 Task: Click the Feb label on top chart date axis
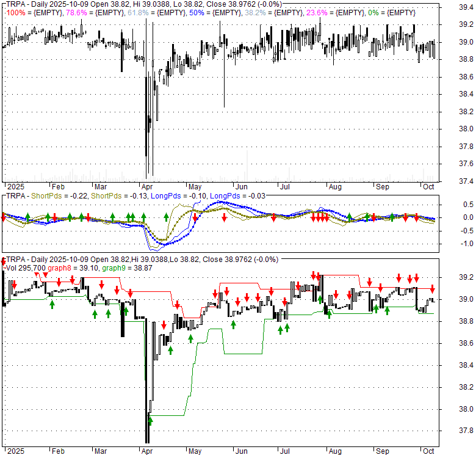pyautogui.click(x=58, y=187)
